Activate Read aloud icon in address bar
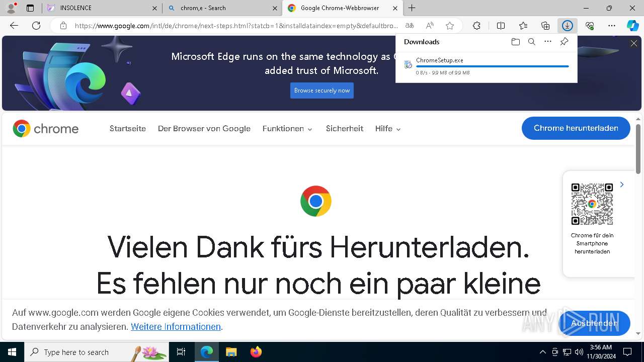 coord(430,26)
